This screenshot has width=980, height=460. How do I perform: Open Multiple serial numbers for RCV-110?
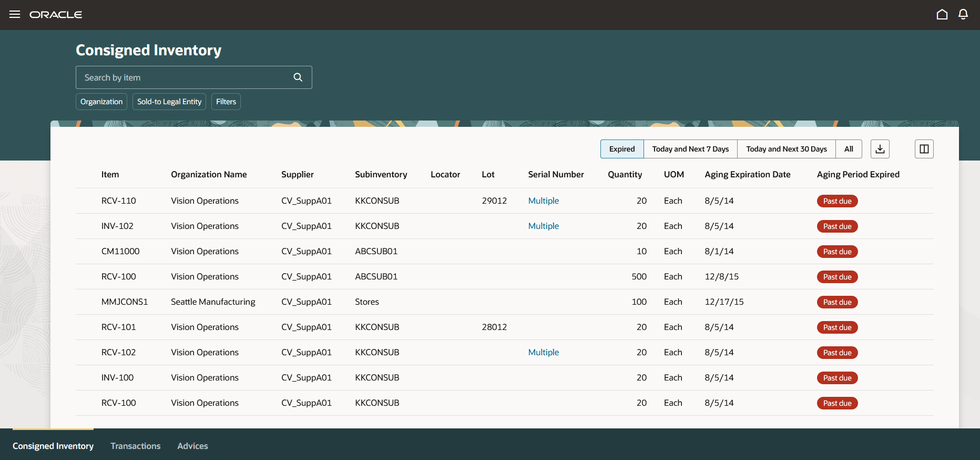[x=543, y=201]
